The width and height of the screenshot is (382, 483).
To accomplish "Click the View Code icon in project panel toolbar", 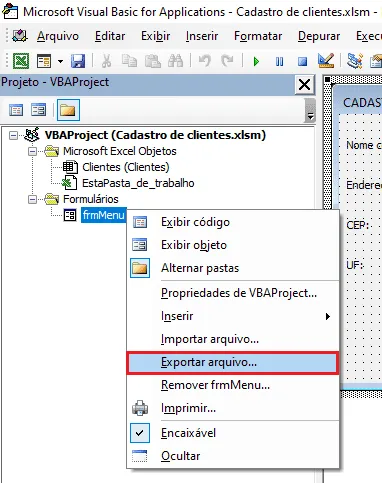I will (x=16, y=110).
